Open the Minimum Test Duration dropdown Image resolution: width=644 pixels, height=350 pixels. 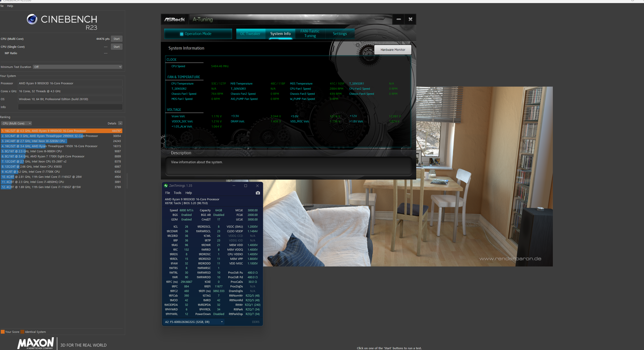[78, 67]
